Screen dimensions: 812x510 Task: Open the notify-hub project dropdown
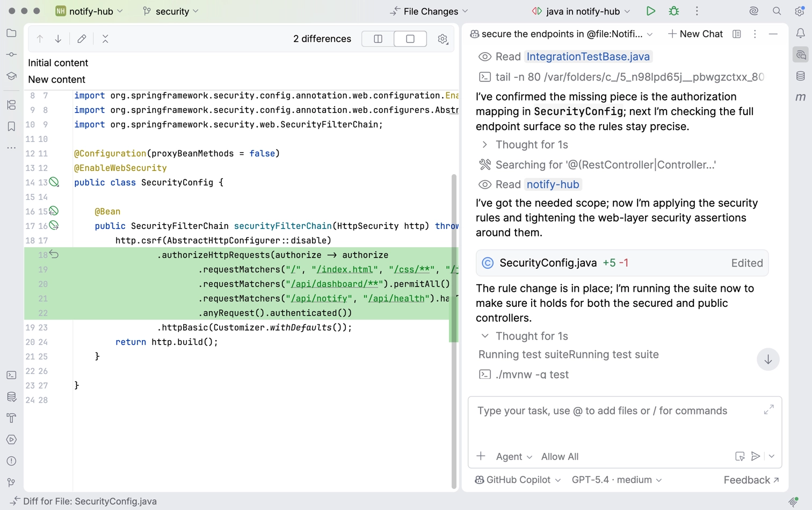pyautogui.click(x=90, y=11)
